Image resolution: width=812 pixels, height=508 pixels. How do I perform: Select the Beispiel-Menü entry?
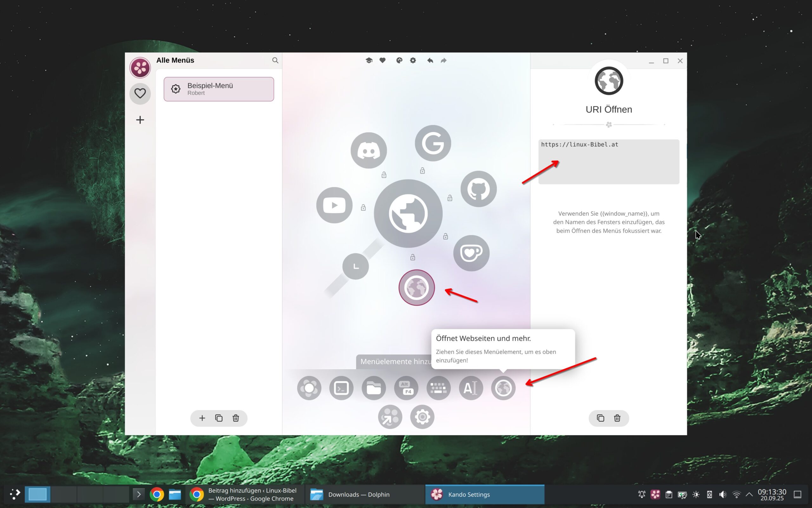[x=219, y=89]
